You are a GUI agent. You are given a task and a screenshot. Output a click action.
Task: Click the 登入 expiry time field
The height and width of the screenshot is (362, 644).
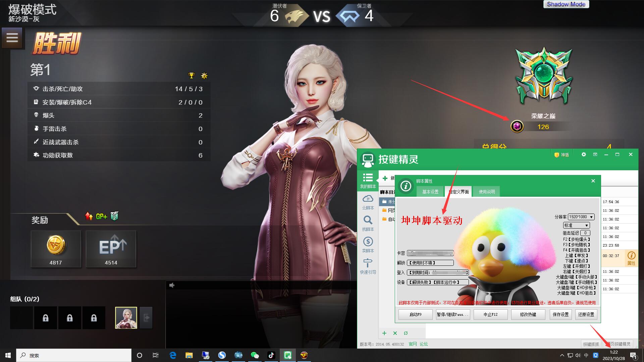coord(438,273)
